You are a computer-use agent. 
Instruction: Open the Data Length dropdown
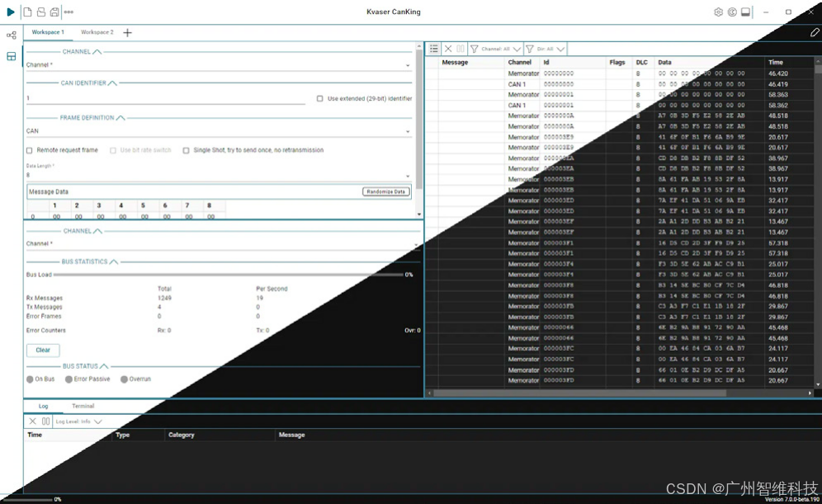point(219,175)
